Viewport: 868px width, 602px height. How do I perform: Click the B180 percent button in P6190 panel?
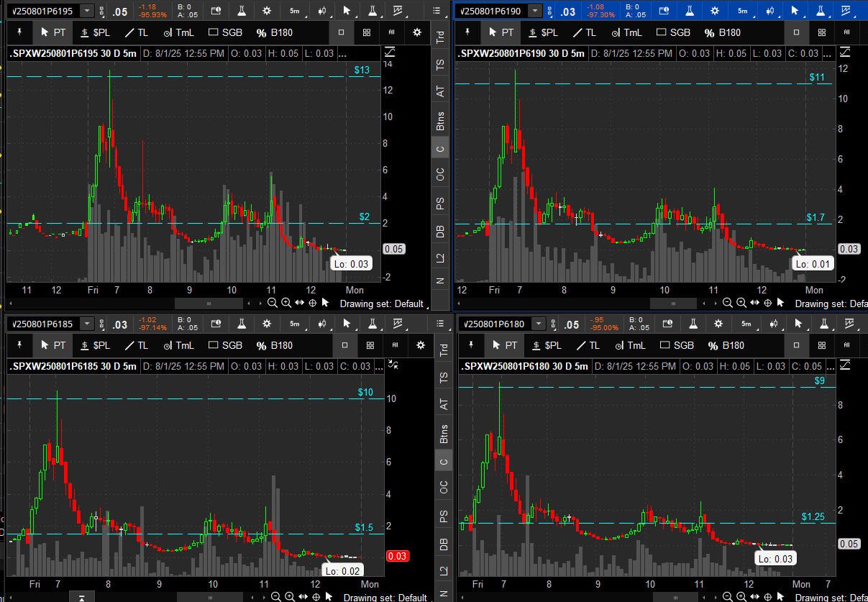[x=722, y=32]
